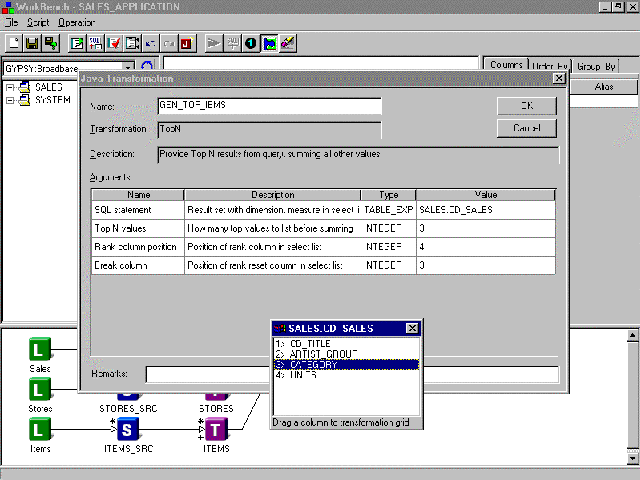Viewport: 640px width, 480px height.
Task: Select the blue ITEMS_SRC source node
Action: [128, 429]
